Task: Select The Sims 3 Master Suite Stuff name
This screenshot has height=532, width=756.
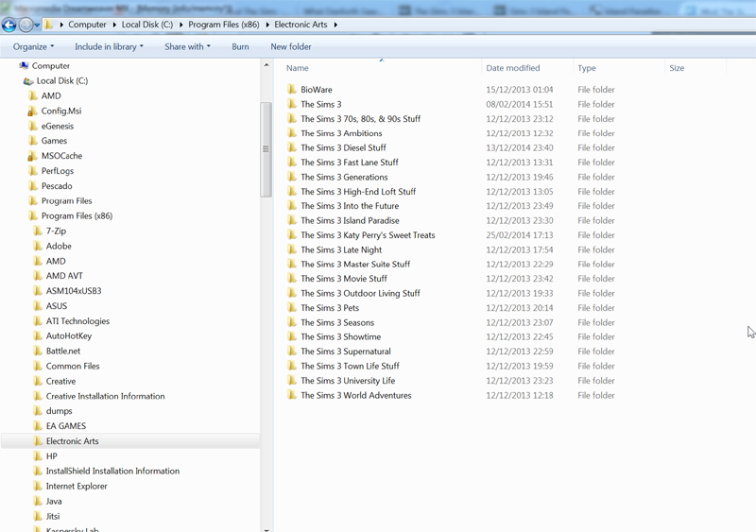Action: [355, 265]
